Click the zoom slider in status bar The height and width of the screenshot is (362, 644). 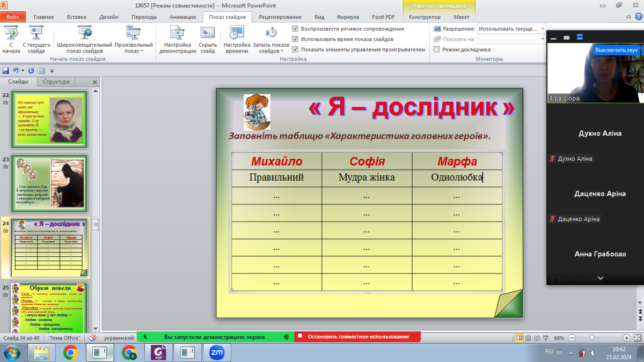[591, 338]
